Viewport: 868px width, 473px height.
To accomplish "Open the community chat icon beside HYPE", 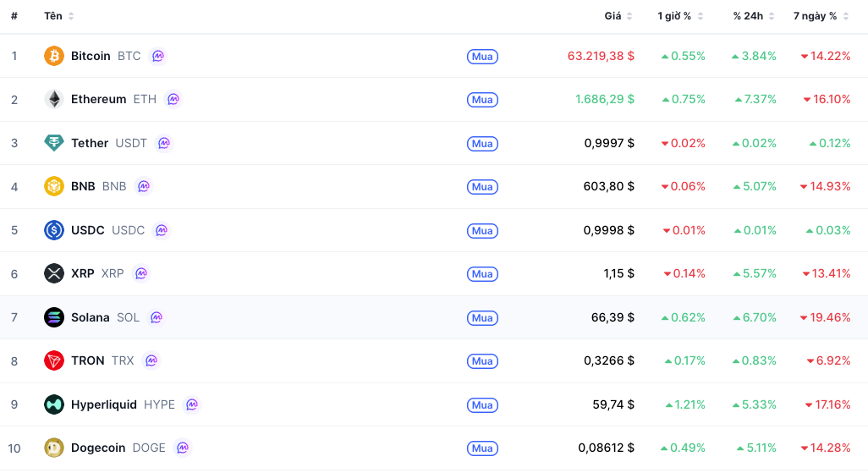I will coord(192,404).
